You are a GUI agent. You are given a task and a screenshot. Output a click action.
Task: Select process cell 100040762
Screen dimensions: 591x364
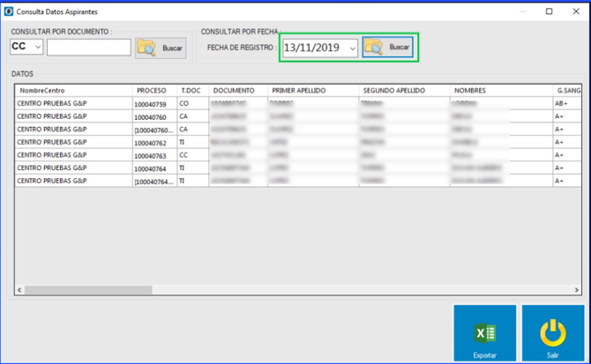tap(155, 143)
